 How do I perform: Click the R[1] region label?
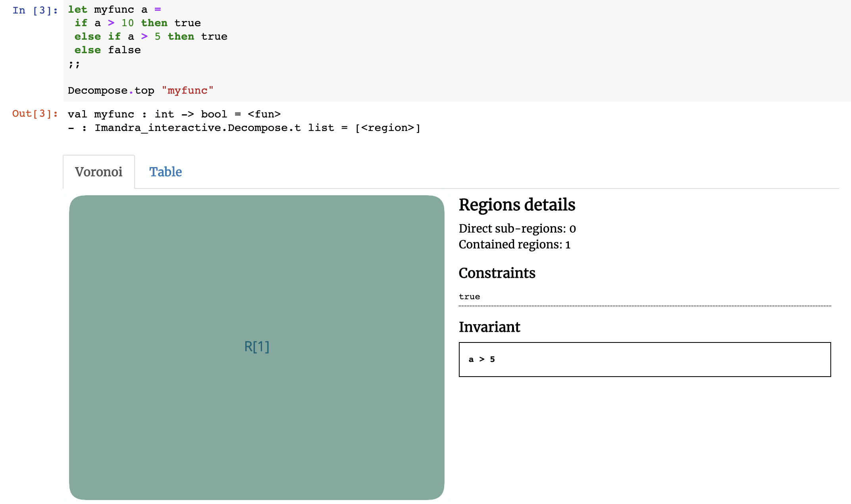(x=256, y=346)
